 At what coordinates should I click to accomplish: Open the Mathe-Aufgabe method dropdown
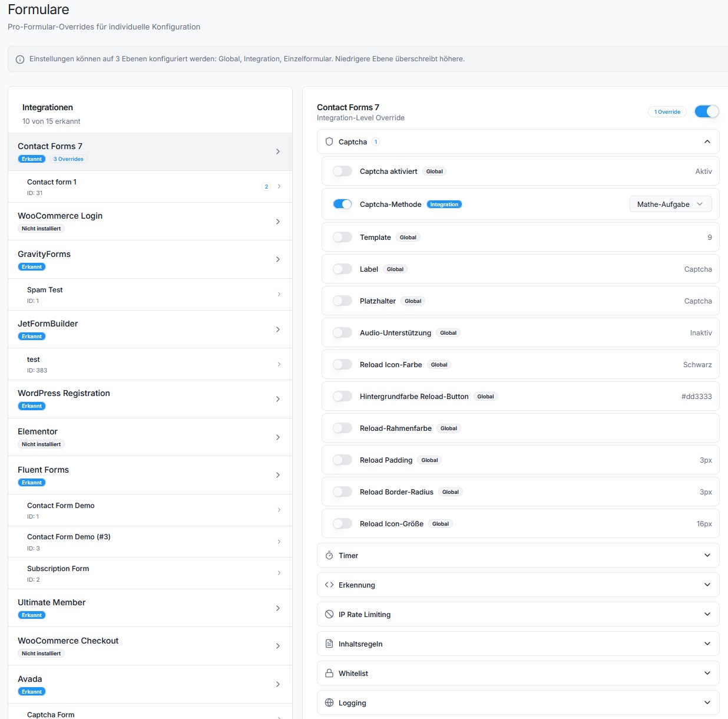(x=670, y=205)
